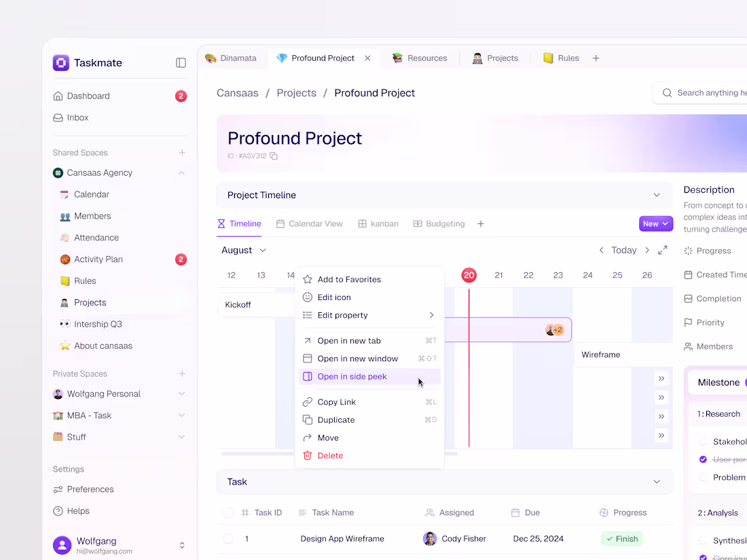Click the Activity Plan fire icon
The image size is (747, 560).
point(65,259)
